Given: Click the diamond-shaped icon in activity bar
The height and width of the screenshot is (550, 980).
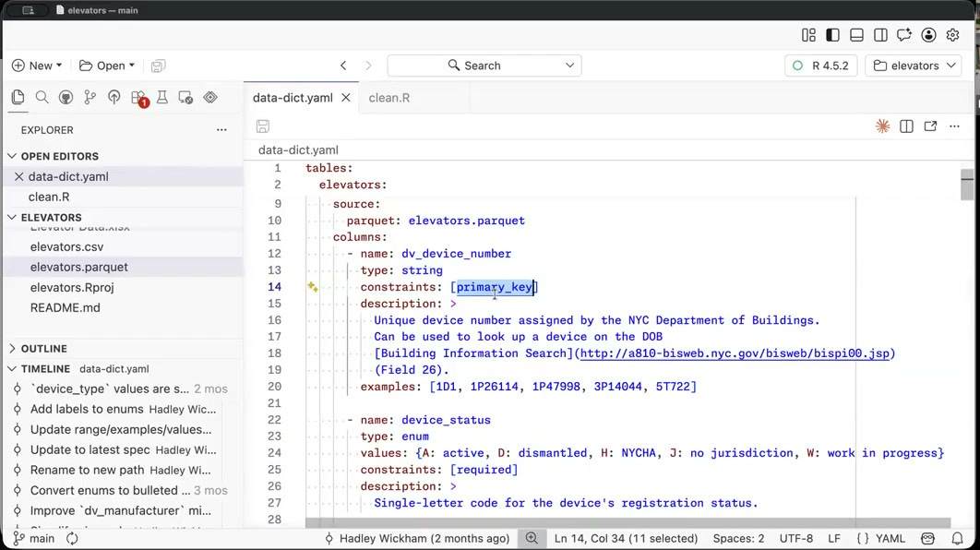Looking at the screenshot, I should [x=210, y=98].
